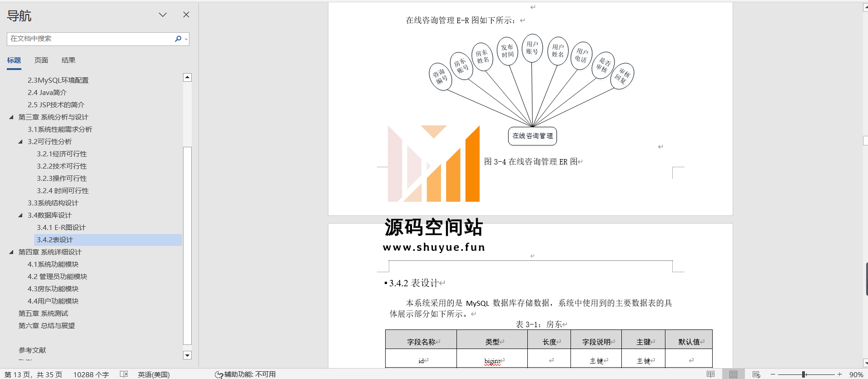Close the 导航 navigation pane

[x=186, y=15]
